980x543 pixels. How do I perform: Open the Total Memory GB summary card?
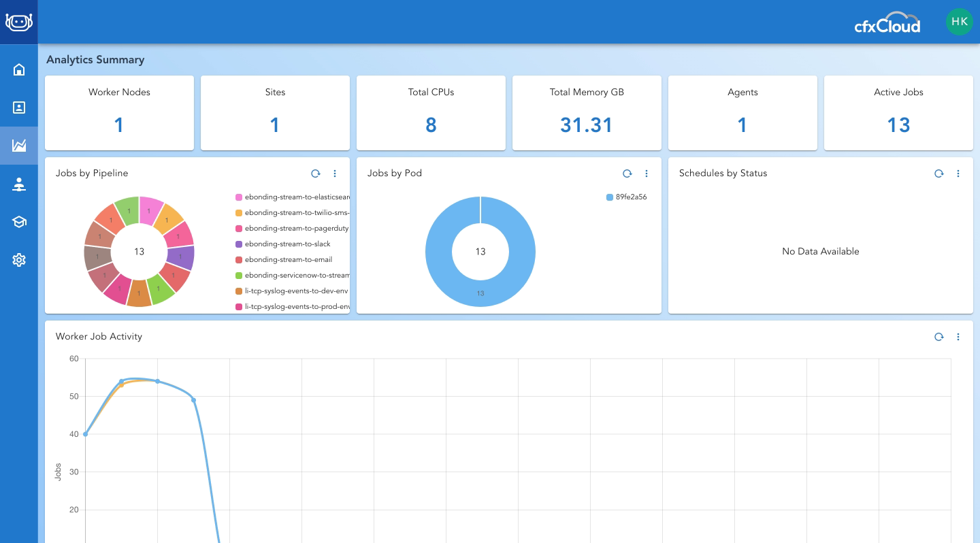(x=587, y=113)
